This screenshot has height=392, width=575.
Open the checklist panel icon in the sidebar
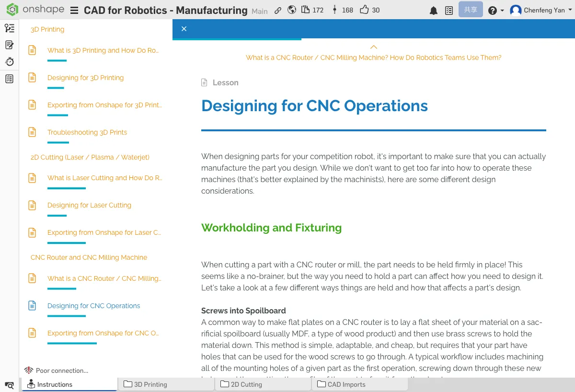pyautogui.click(x=9, y=79)
